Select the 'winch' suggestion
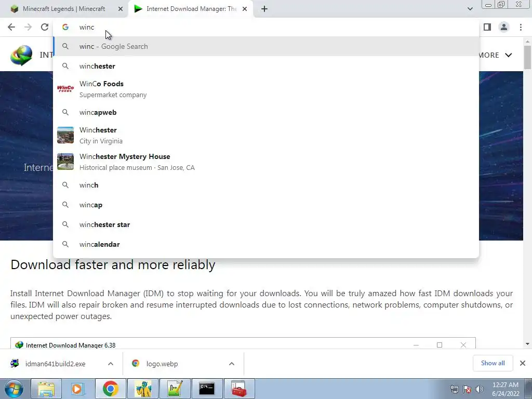 [x=266, y=185]
